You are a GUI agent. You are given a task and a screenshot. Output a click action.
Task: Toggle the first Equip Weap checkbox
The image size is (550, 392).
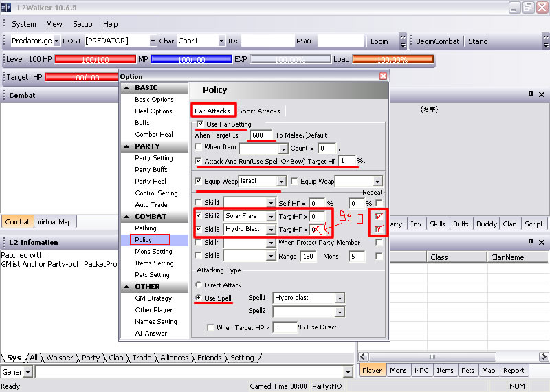pyautogui.click(x=198, y=181)
